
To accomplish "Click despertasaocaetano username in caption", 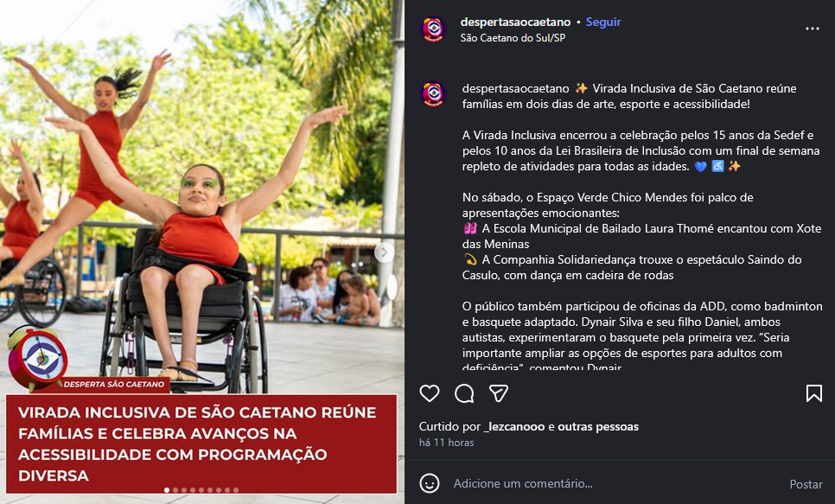I will tap(515, 88).
